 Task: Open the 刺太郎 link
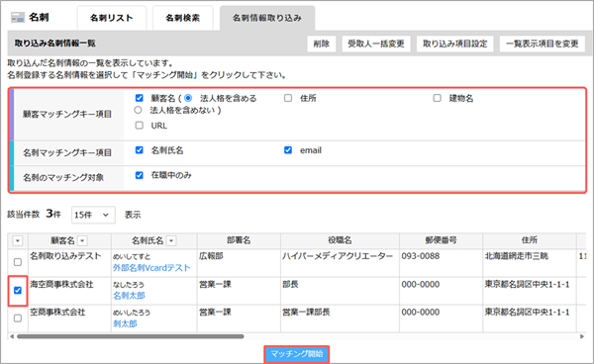pyautogui.click(x=125, y=323)
